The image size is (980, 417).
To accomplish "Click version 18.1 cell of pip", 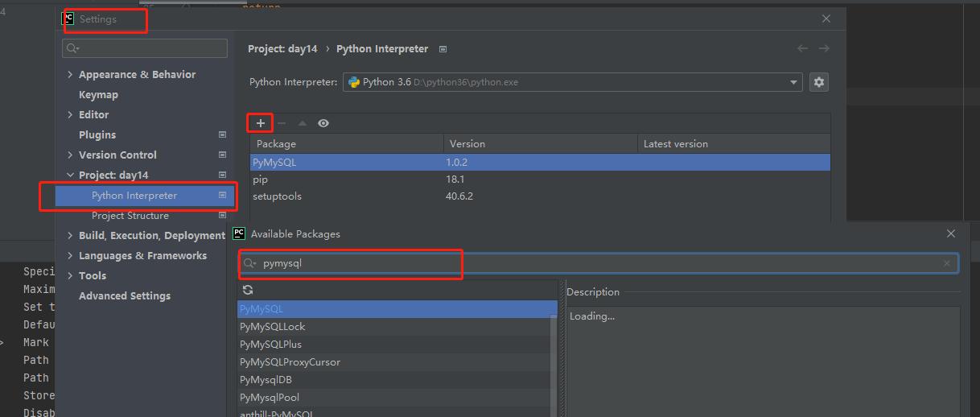I will (x=541, y=180).
